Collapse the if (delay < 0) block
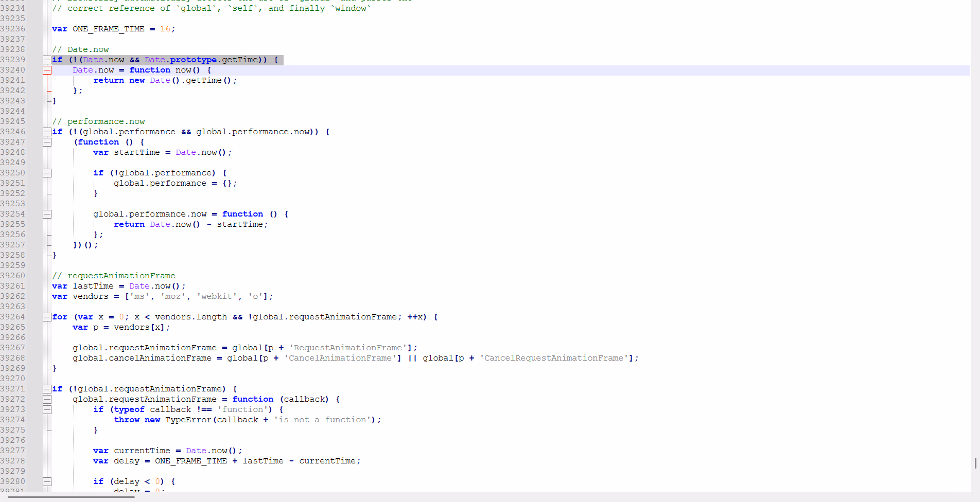The height and width of the screenshot is (502, 980). (x=47, y=481)
